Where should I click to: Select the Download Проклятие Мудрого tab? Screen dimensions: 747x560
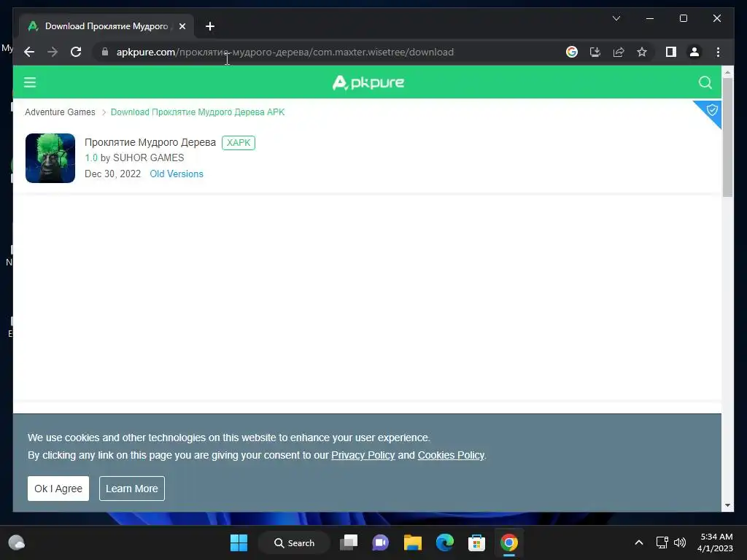[x=106, y=26]
